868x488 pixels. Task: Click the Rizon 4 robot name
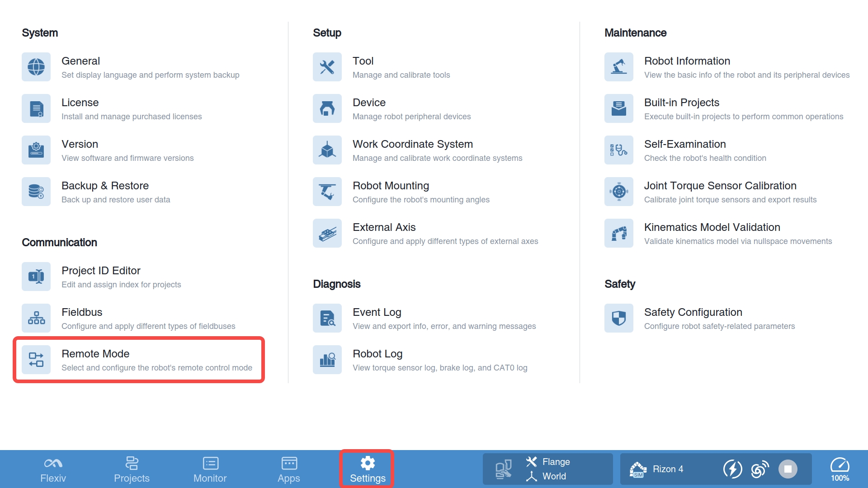tap(668, 469)
